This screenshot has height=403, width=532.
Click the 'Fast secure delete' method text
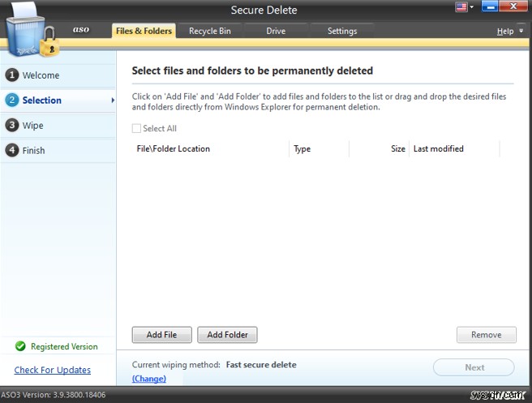[x=261, y=365]
